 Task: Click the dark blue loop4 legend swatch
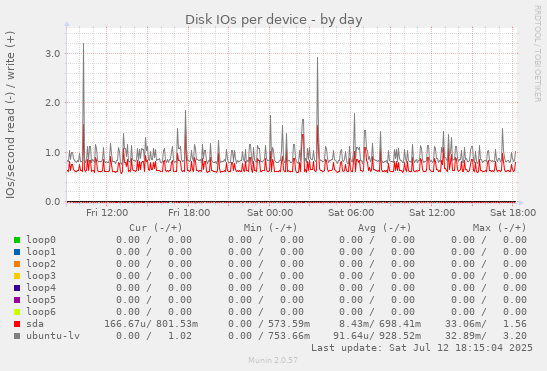17,288
